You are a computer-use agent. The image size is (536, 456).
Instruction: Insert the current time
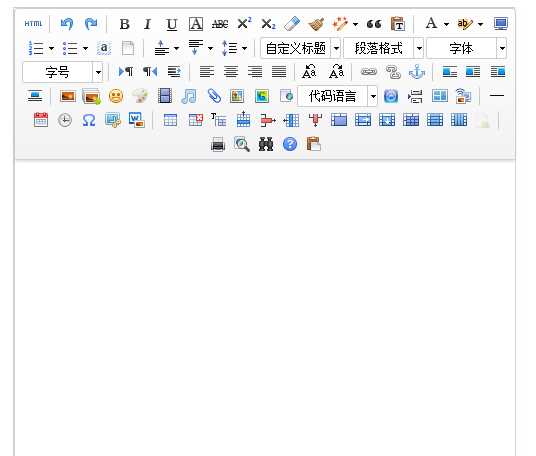coord(65,120)
